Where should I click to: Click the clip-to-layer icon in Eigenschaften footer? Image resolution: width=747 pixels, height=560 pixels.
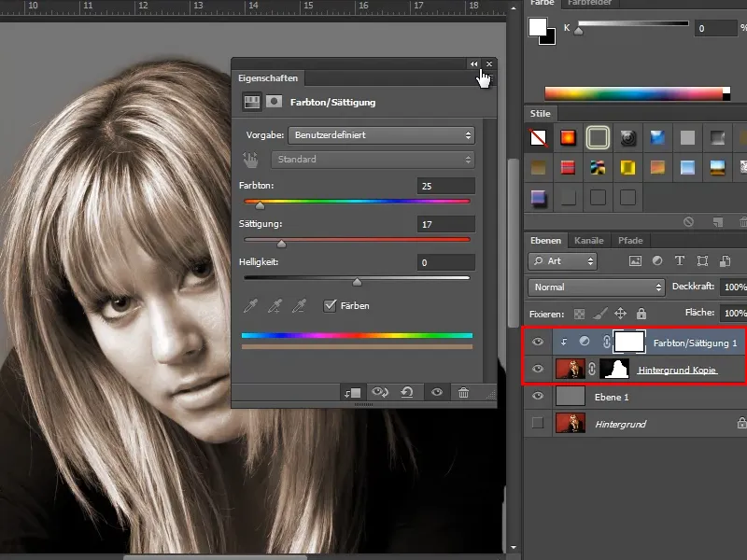[x=353, y=393]
